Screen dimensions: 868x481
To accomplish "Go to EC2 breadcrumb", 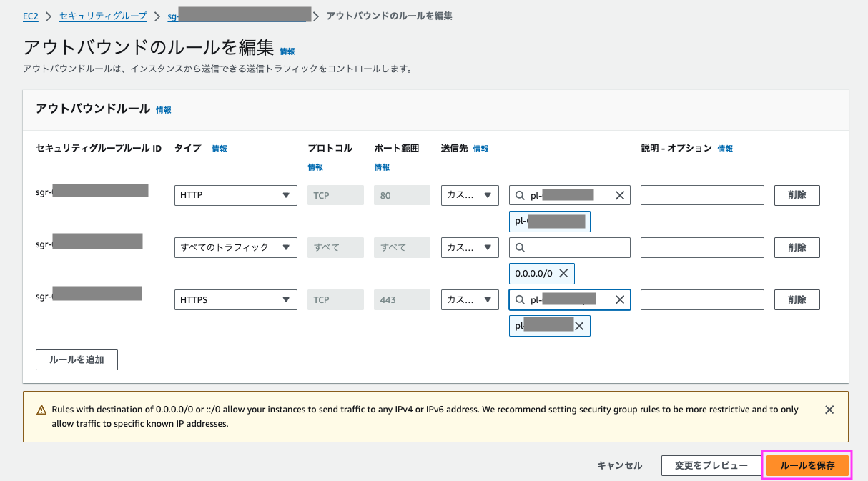I will pyautogui.click(x=31, y=16).
